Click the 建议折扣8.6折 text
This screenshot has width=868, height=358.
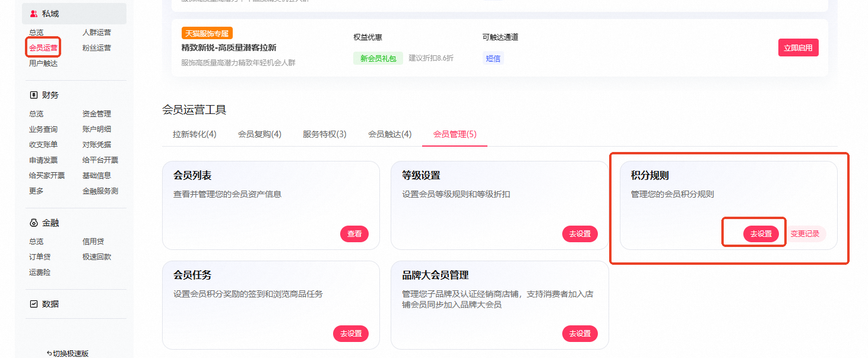click(x=431, y=58)
